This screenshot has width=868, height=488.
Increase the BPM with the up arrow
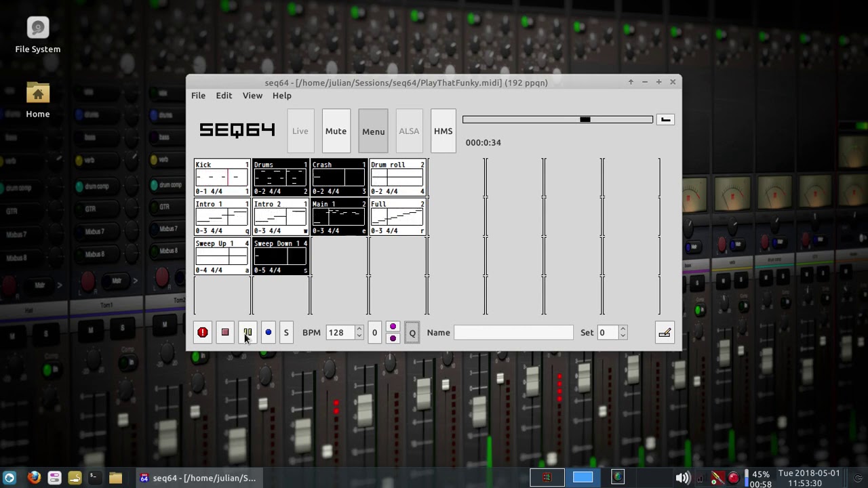pyautogui.click(x=359, y=328)
